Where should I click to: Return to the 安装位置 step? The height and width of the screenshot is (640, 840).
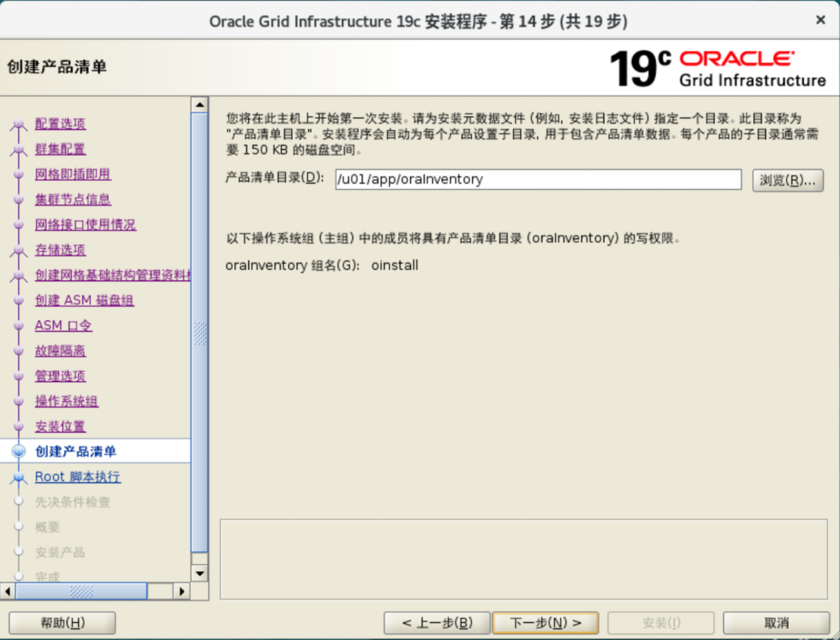coord(60,426)
